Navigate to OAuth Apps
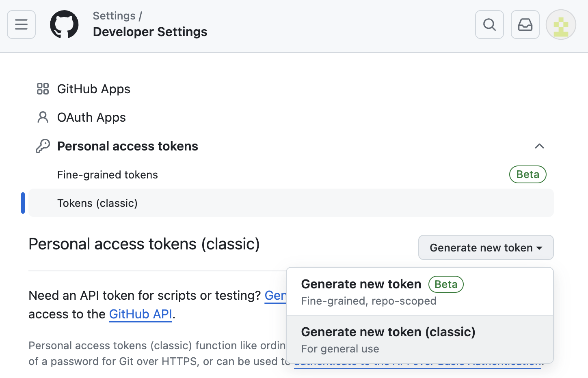The width and height of the screenshot is (588, 378). 91,117
